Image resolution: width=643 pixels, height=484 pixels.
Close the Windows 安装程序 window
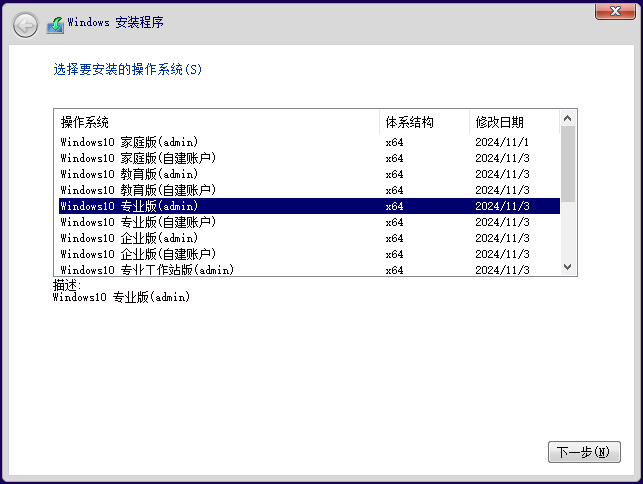(615, 11)
